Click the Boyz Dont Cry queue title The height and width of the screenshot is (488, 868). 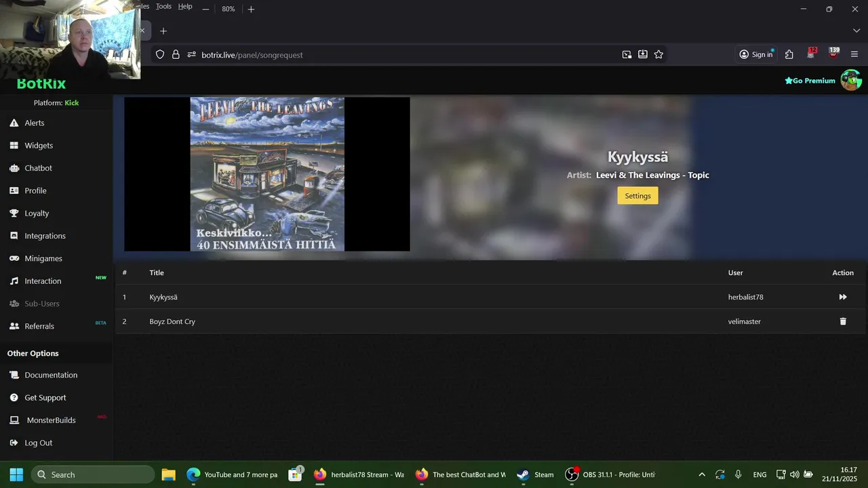172,321
